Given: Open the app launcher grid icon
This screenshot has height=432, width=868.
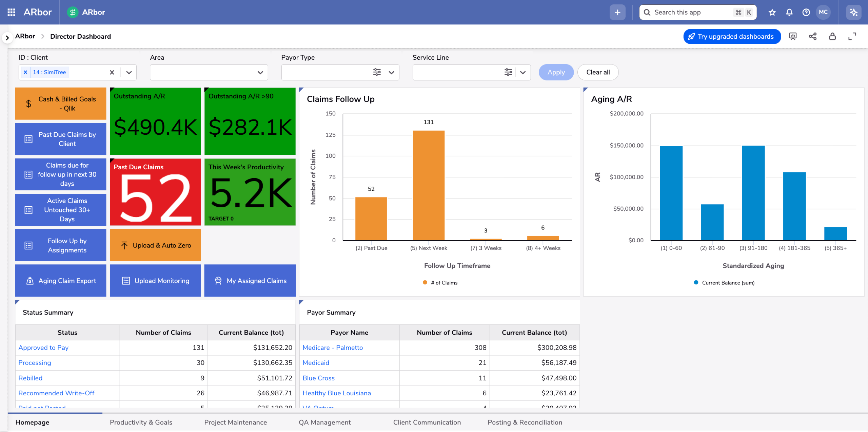Looking at the screenshot, I should (11, 12).
